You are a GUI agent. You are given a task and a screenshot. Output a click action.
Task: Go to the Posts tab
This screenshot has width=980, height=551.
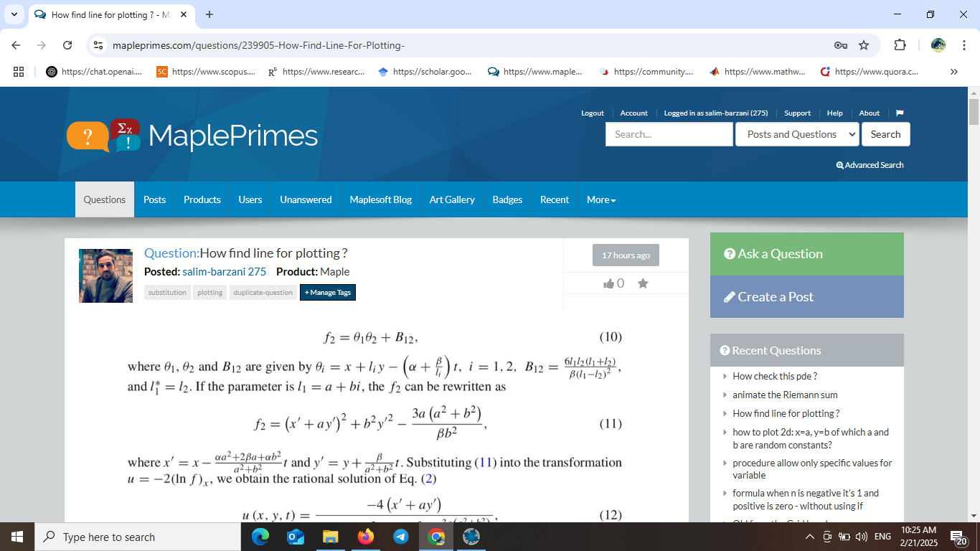(x=154, y=199)
